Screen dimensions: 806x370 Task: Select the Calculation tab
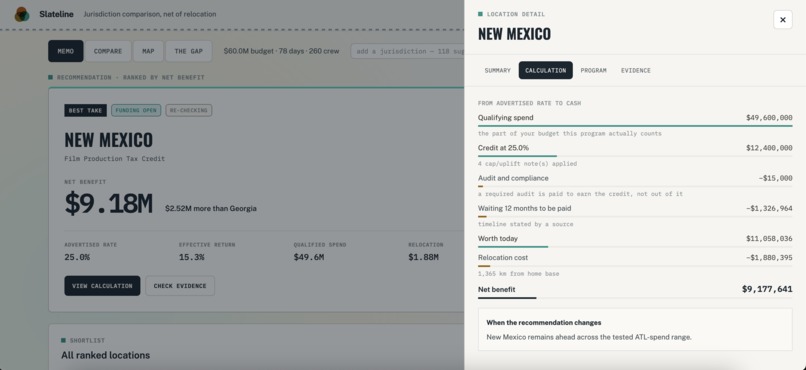coord(545,70)
